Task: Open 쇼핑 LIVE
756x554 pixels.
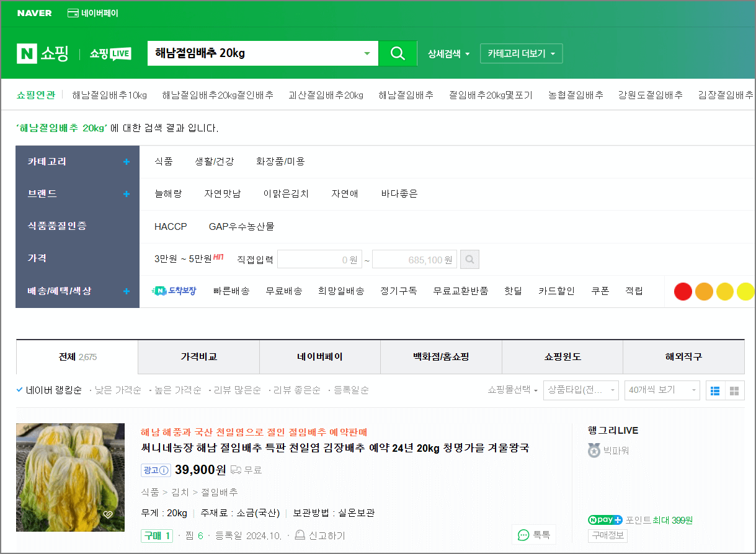Action: [110, 54]
